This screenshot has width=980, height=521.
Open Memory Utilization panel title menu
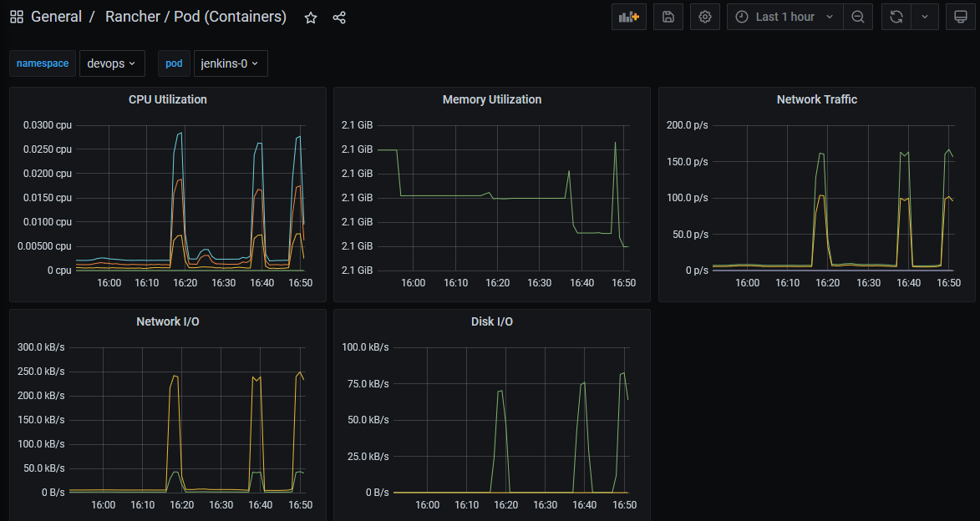(x=492, y=99)
